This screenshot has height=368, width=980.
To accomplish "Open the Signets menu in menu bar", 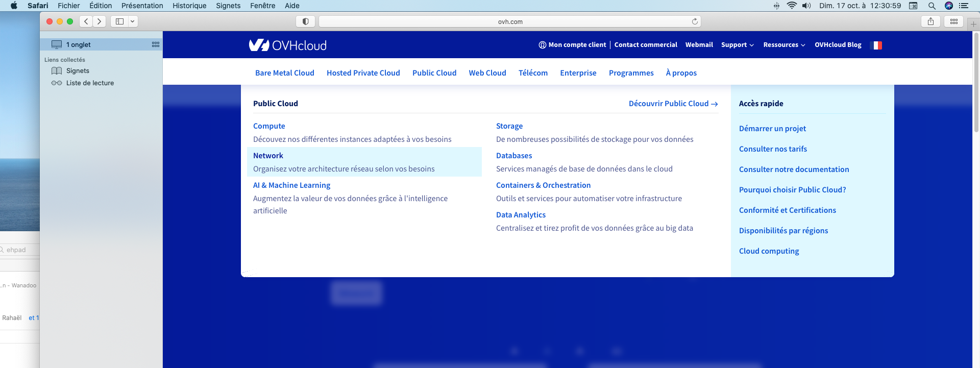I will [228, 6].
